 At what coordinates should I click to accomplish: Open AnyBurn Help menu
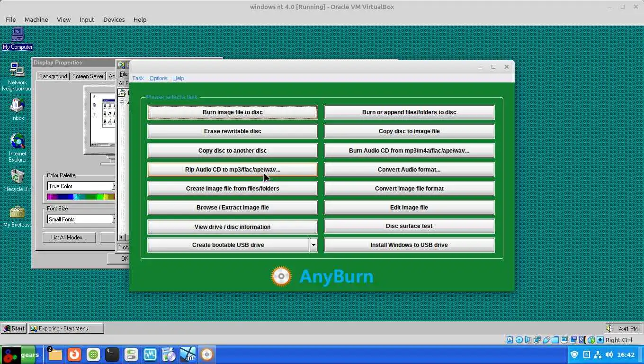pos(179,78)
